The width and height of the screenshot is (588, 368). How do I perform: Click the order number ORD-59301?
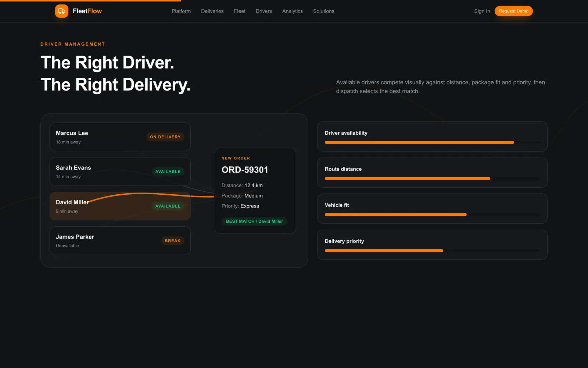point(245,170)
